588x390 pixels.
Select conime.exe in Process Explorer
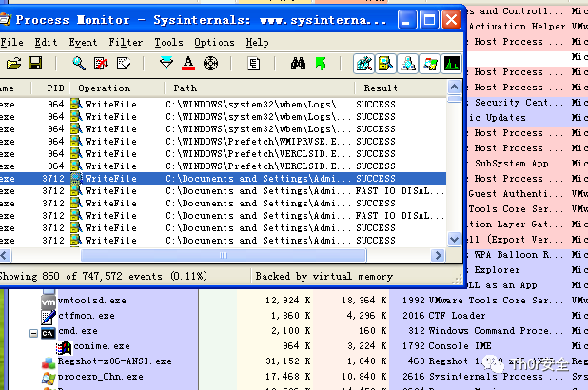pyautogui.click(x=102, y=346)
